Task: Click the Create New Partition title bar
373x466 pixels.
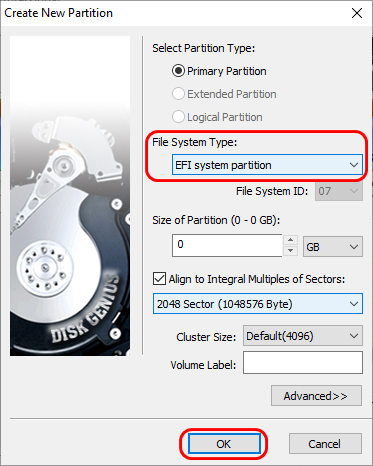Action: pyautogui.click(x=173, y=13)
